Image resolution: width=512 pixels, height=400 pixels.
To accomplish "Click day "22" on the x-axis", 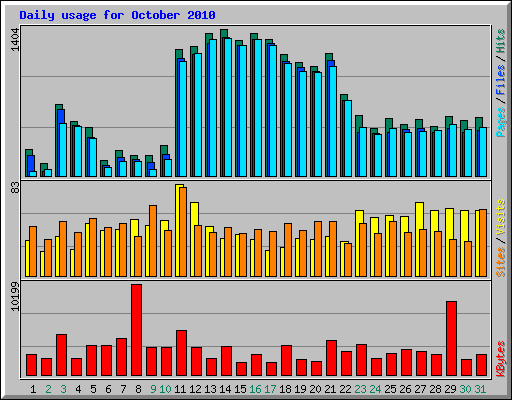I will coord(345,389).
